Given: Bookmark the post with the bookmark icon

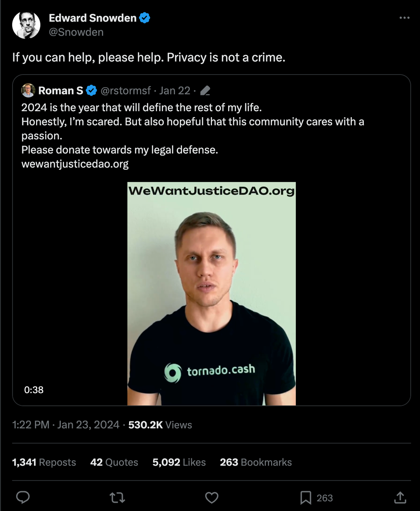Looking at the screenshot, I should [306, 498].
